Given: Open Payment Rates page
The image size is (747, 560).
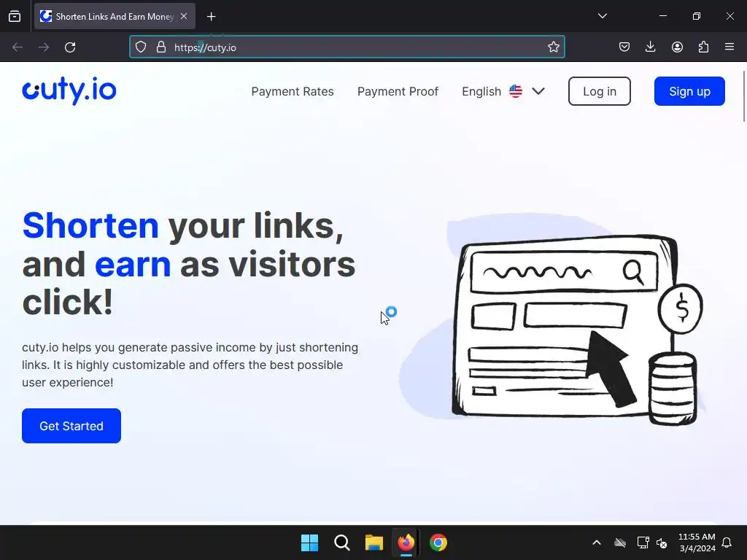Looking at the screenshot, I should click(293, 91).
